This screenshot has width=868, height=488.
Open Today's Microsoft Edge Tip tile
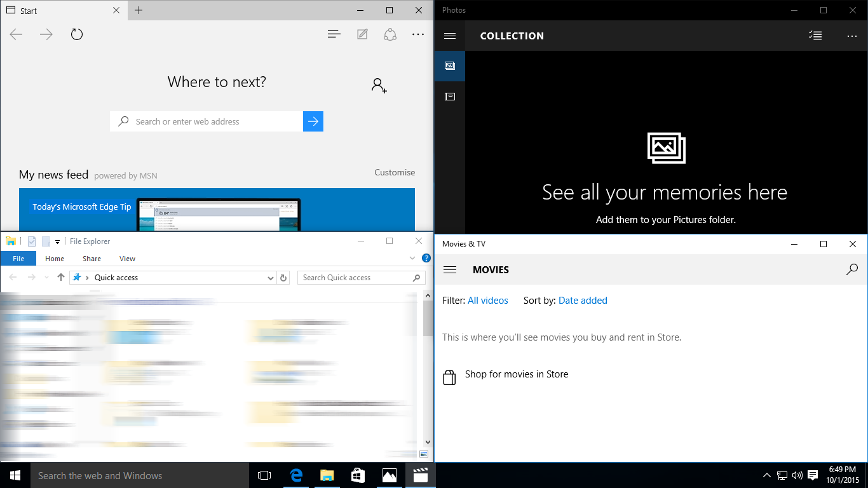click(217, 210)
